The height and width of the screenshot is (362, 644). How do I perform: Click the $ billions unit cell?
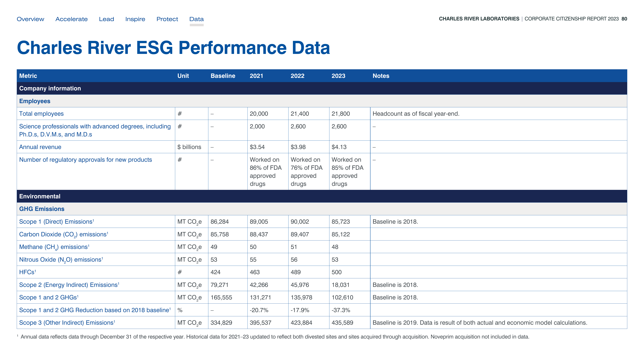point(189,147)
